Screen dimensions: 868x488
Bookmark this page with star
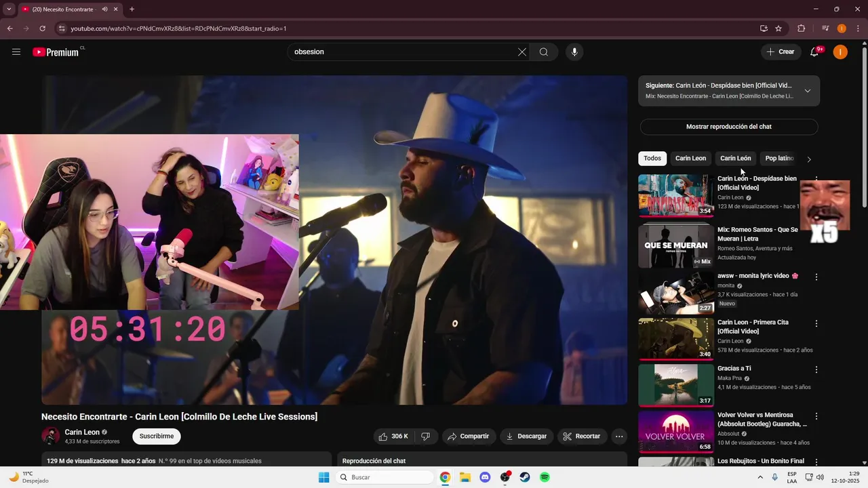778,28
